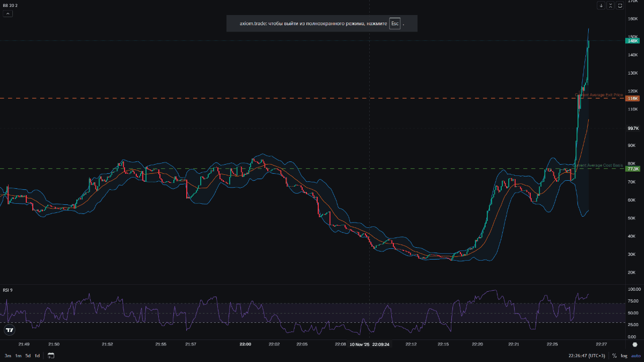Enable log scale mode
This screenshot has height=362, width=644.
point(624,356)
